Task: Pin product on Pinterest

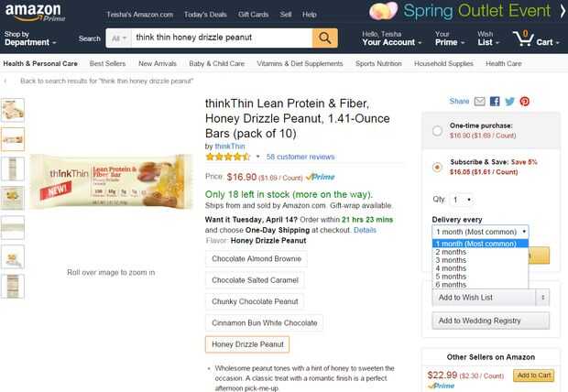Action: coord(525,102)
